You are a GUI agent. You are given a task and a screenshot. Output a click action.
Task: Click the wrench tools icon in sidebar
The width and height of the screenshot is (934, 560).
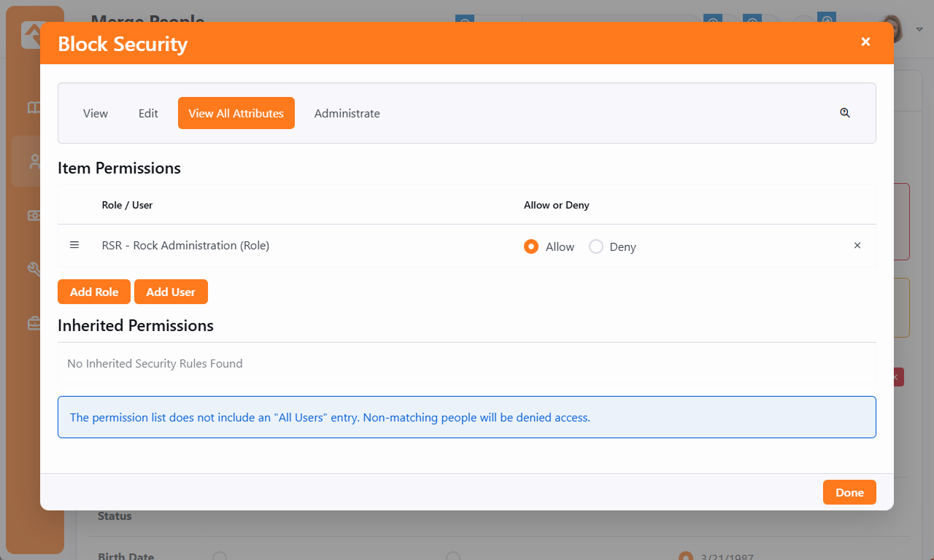pyautogui.click(x=34, y=270)
